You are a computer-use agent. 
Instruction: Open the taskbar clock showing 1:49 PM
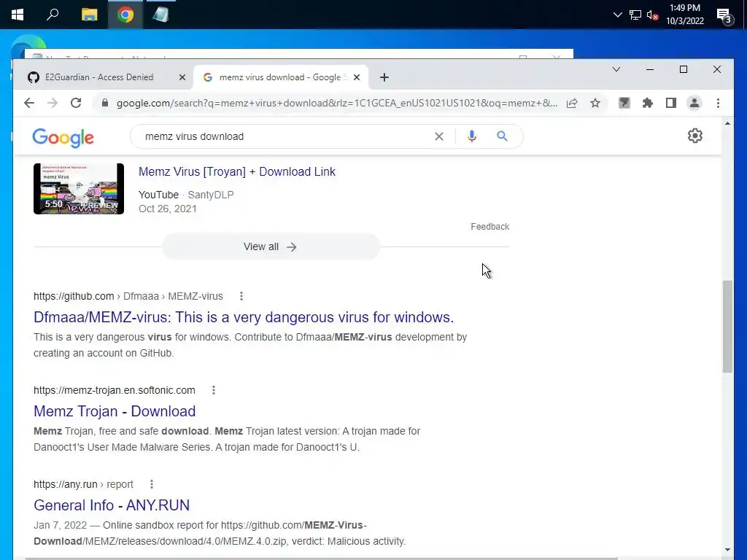pos(684,15)
